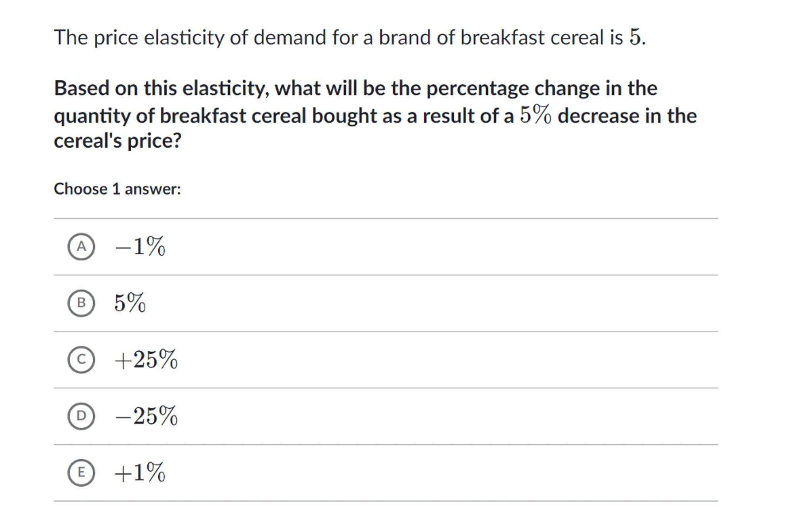The image size is (812, 507).
Task: Mark the option D circle
Action: click(81, 416)
